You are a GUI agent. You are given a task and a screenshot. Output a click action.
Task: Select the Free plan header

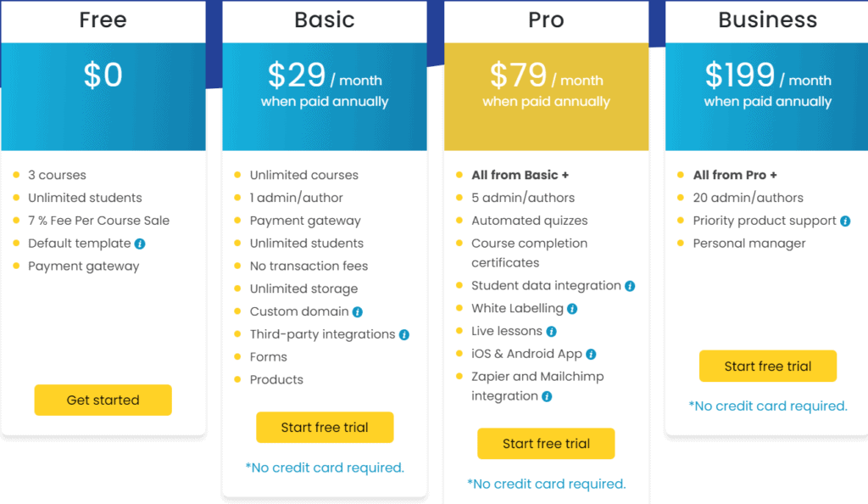(103, 20)
